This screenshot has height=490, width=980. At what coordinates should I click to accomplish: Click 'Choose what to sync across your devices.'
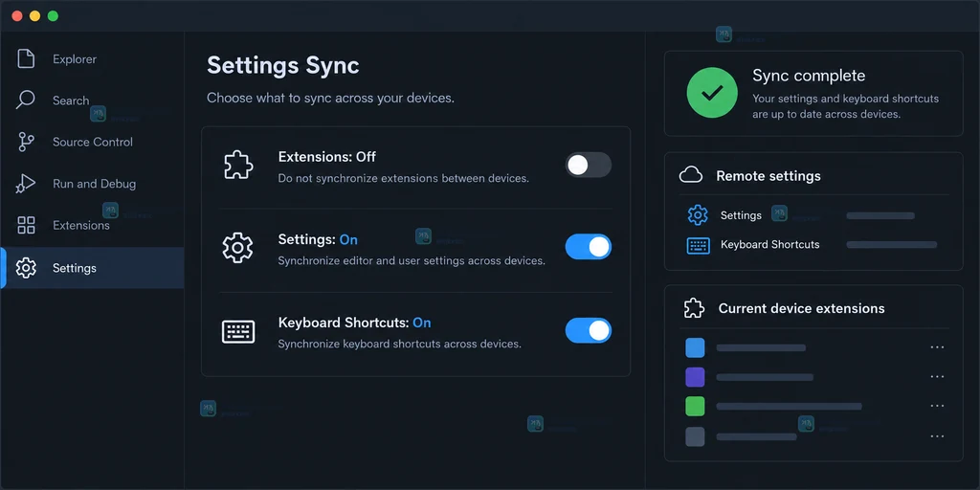click(x=330, y=99)
